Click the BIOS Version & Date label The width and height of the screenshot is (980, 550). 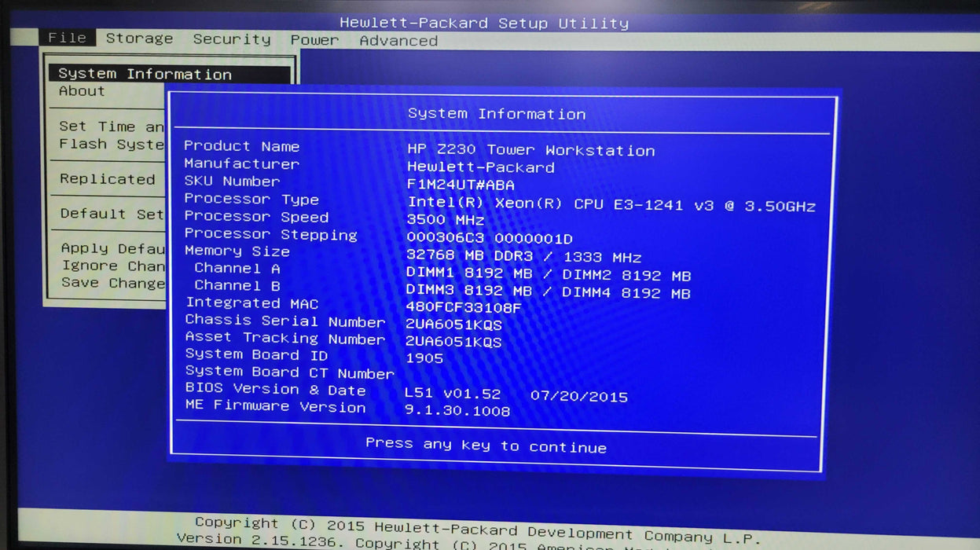coord(276,389)
